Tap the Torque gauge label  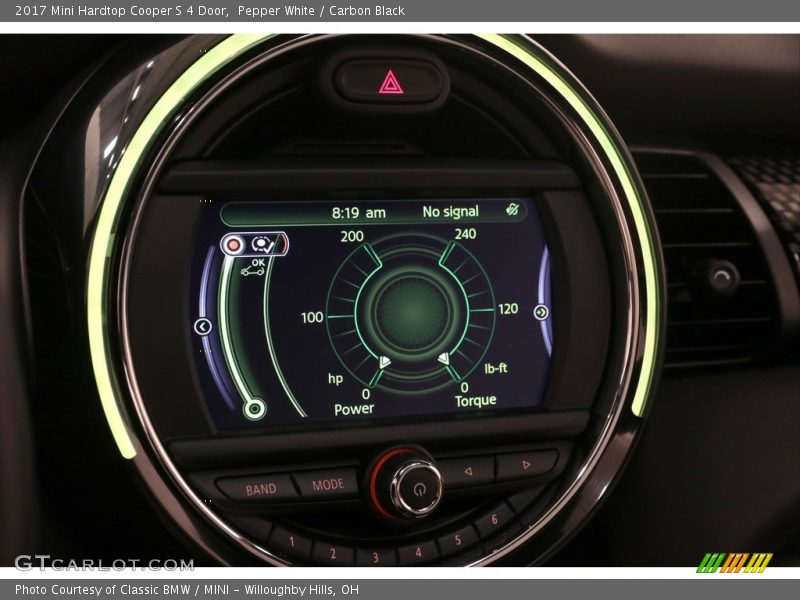click(475, 401)
